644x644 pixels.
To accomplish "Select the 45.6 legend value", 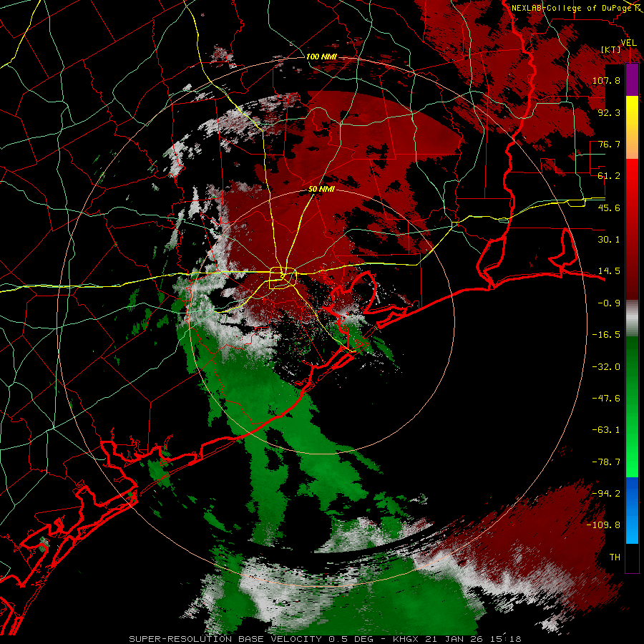I will (x=609, y=208).
